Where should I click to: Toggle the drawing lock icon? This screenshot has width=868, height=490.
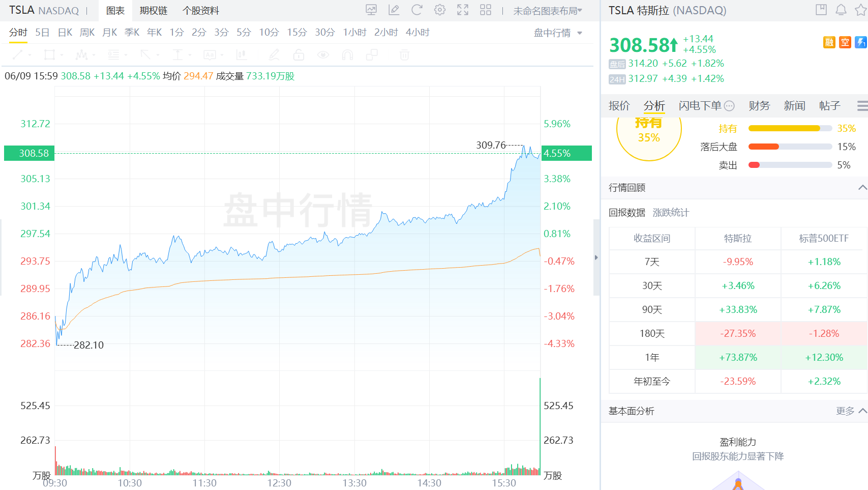[299, 55]
